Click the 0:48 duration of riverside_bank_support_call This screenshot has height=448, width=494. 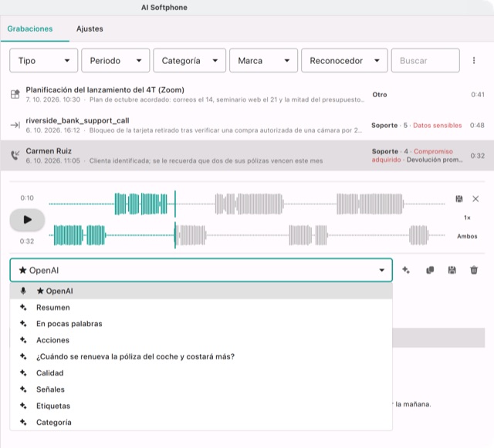pos(477,126)
